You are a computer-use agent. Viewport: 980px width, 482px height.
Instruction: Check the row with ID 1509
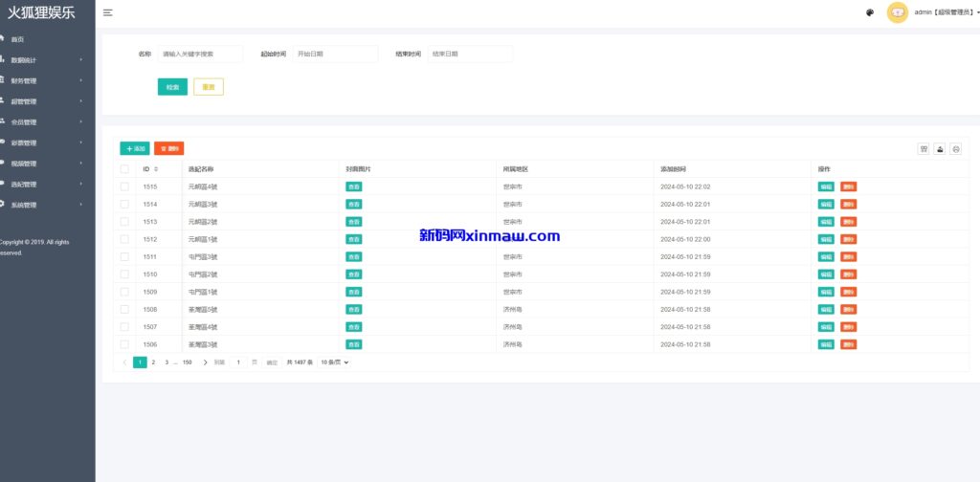click(x=124, y=292)
